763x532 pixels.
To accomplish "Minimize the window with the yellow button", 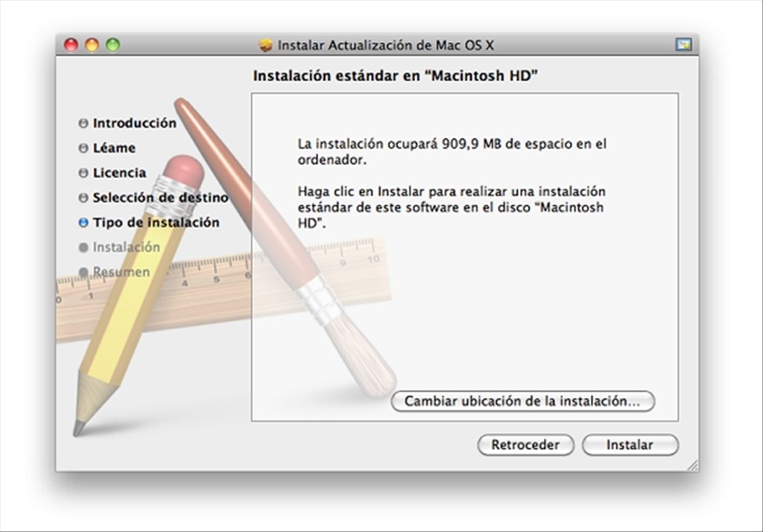I will pos(92,45).
